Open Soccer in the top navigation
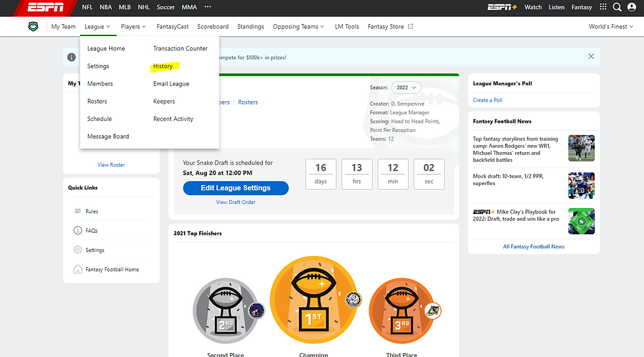This screenshot has height=357, width=644. (166, 7)
